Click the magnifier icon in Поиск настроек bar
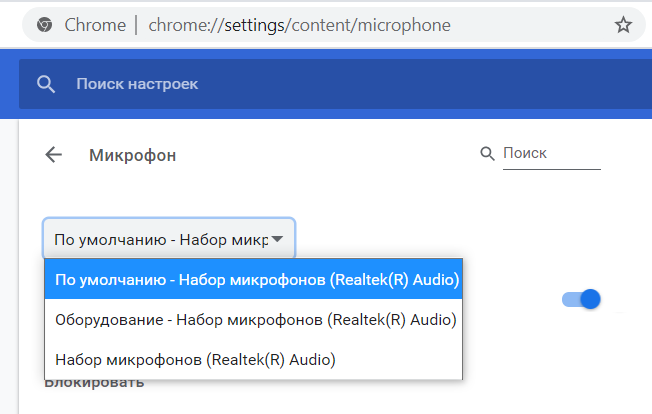 (x=46, y=84)
